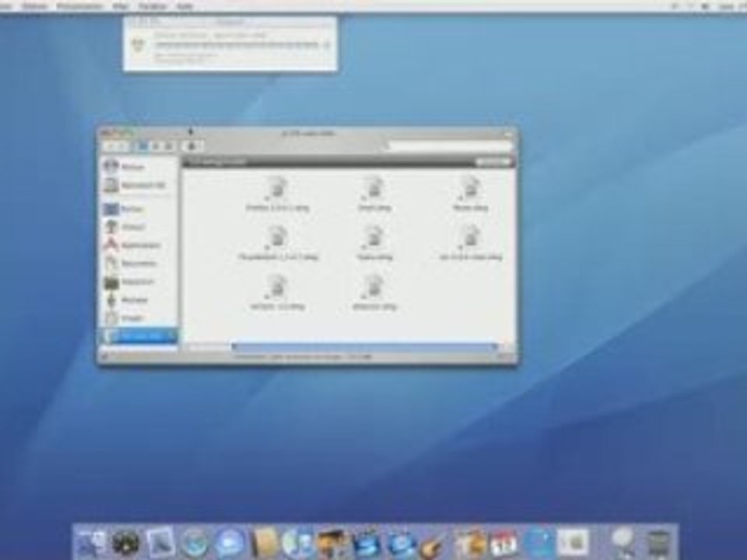Screen dimensions: 747x560
Task: Open the Finder Action gear menu
Action: click(x=192, y=146)
